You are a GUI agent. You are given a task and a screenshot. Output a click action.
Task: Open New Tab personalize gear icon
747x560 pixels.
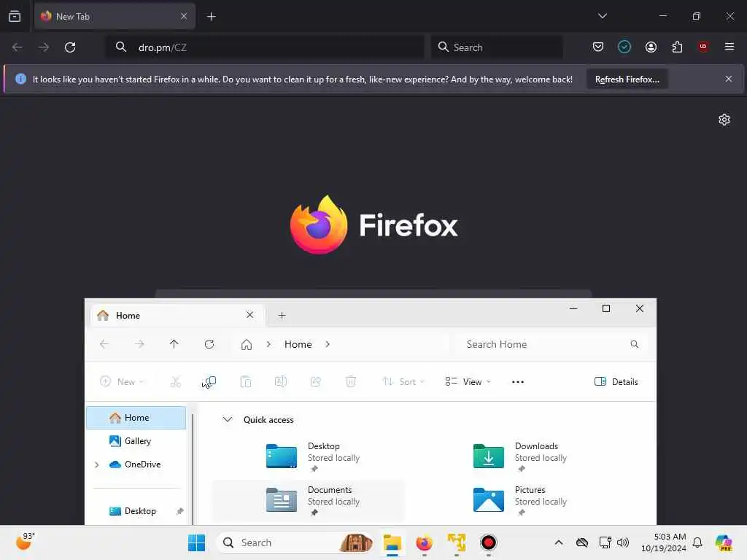coord(724,120)
